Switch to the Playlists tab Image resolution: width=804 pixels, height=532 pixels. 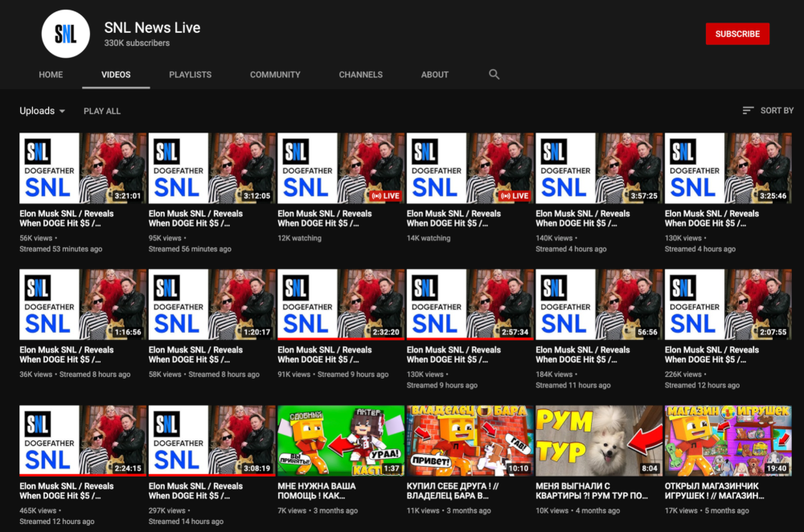pos(191,74)
